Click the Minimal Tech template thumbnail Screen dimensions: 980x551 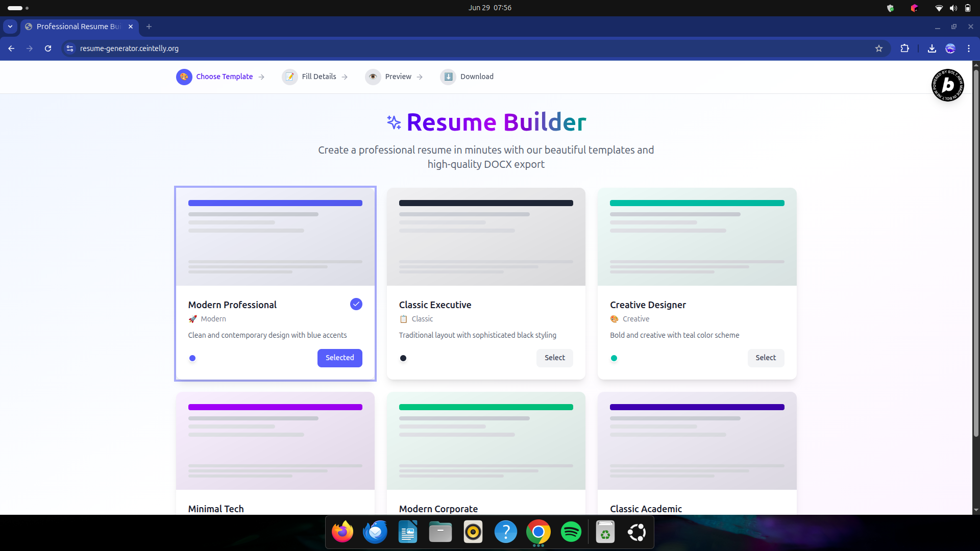point(275,441)
